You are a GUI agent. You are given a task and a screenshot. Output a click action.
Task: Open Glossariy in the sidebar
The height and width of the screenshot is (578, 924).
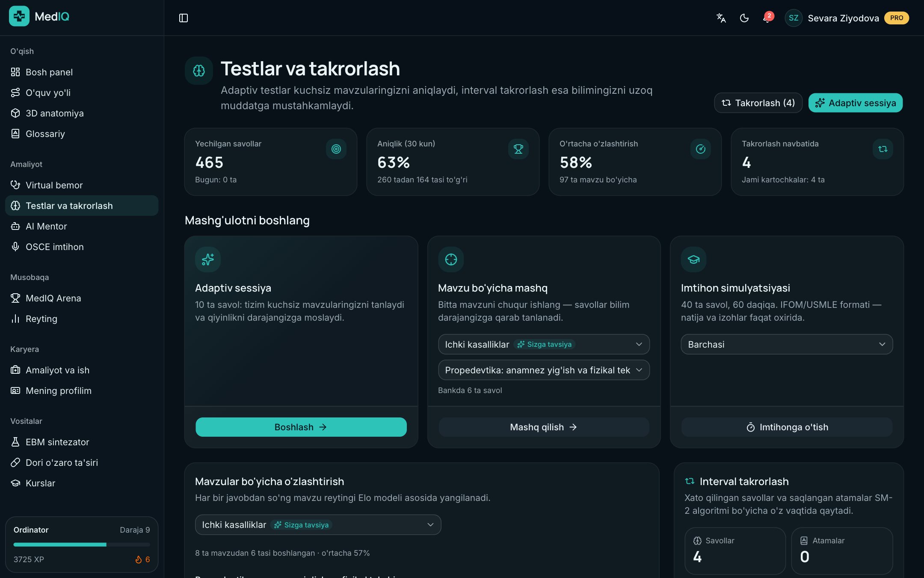pyautogui.click(x=82, y=134)
